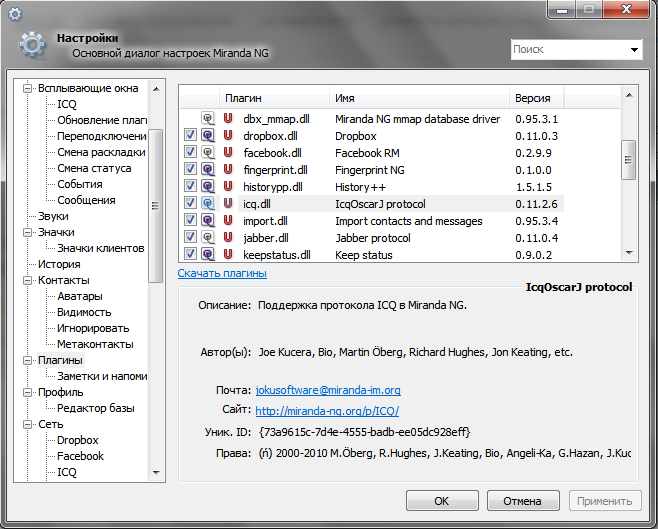Click the red U icon for icq.dll

tap(228, 203)
